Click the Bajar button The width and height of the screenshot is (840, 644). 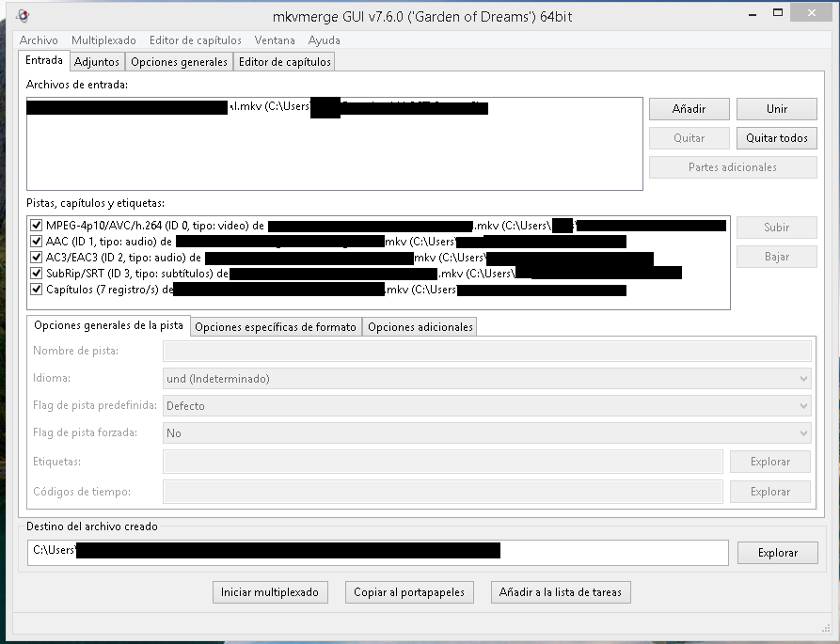(776, 257)
